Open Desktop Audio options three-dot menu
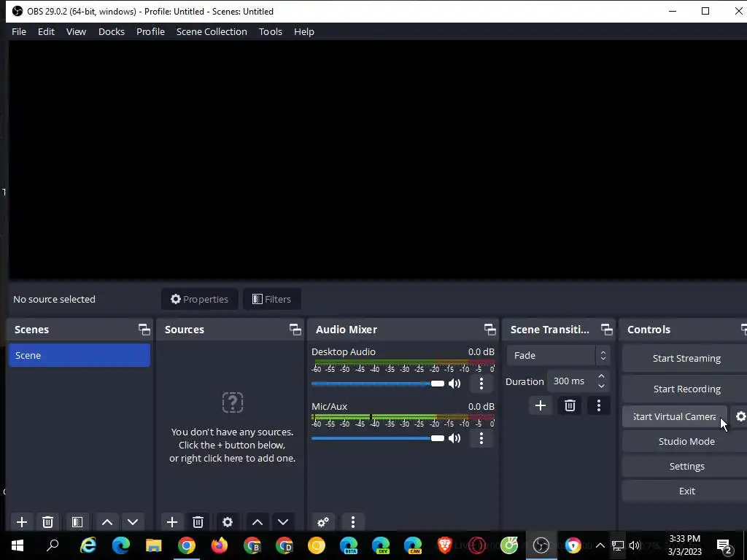 [481, 384]
